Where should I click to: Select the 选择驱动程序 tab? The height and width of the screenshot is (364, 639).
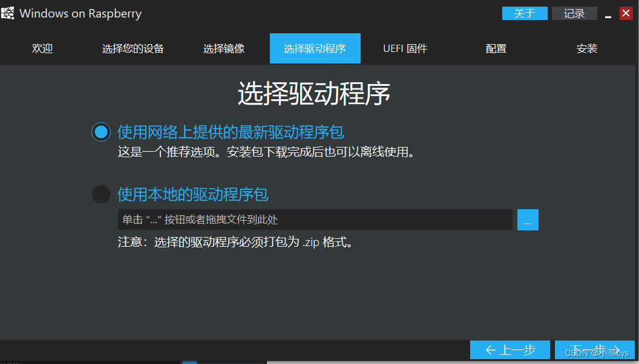315,48
